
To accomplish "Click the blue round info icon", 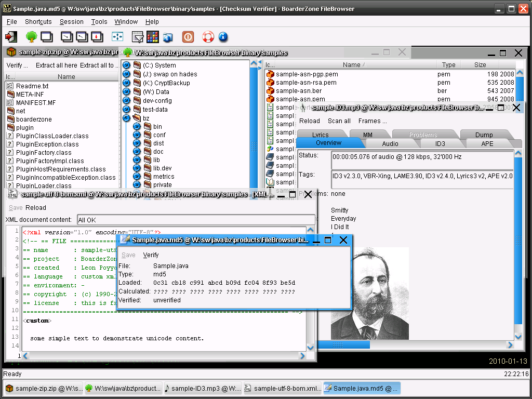I will pyautogui.click(x=223, y=36).
